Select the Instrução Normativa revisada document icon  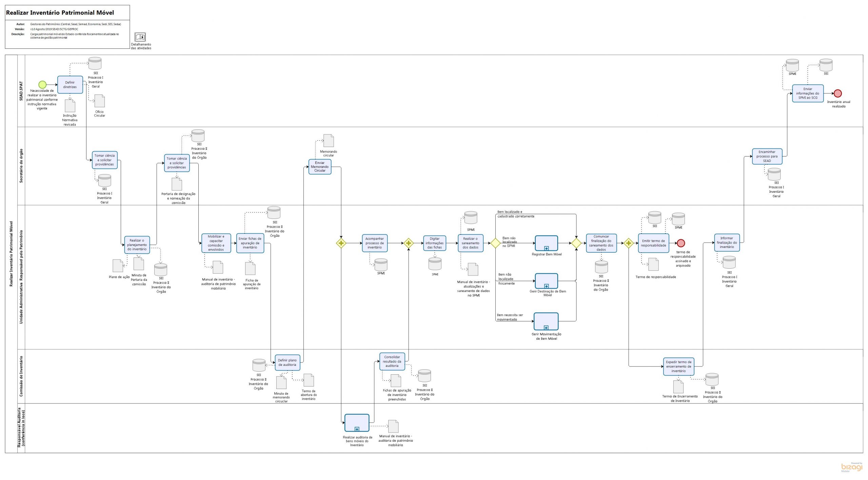click(x=70, y=106)
